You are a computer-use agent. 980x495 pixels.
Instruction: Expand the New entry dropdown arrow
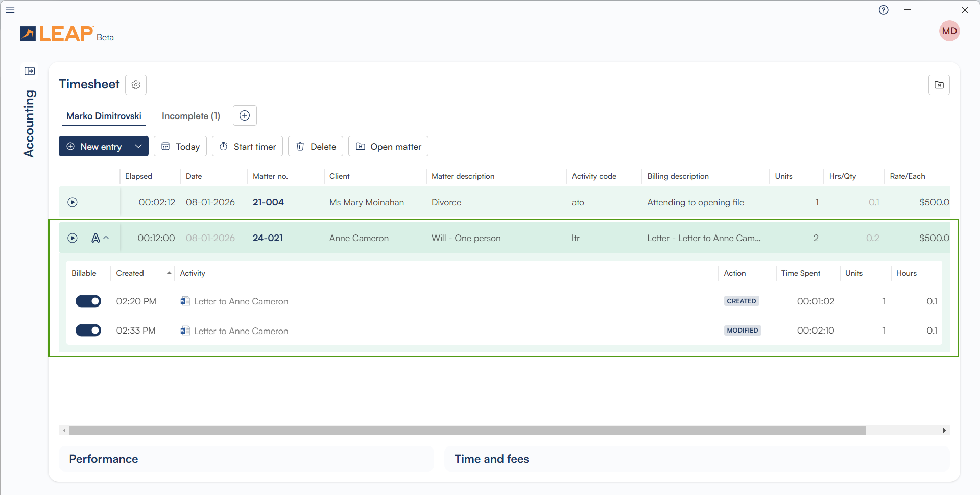(x=138, y=147)
